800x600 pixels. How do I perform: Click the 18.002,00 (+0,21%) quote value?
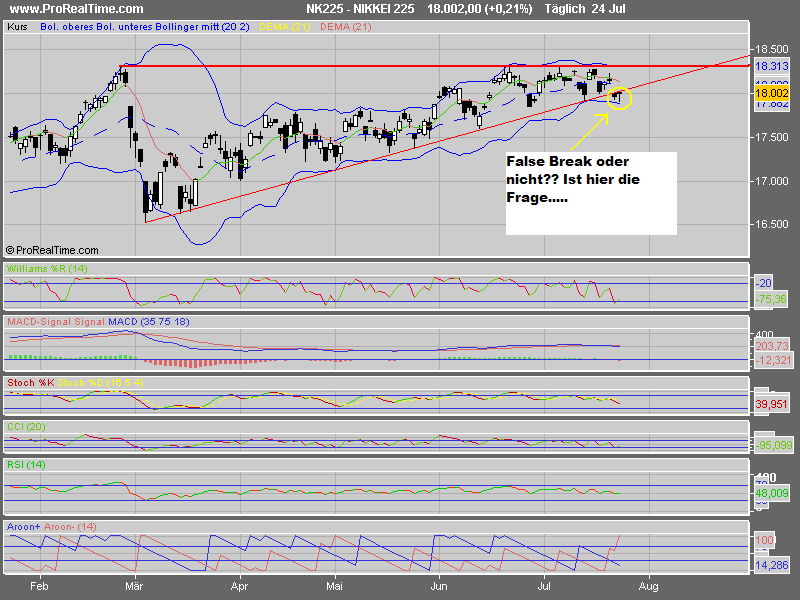click(480, 9)
